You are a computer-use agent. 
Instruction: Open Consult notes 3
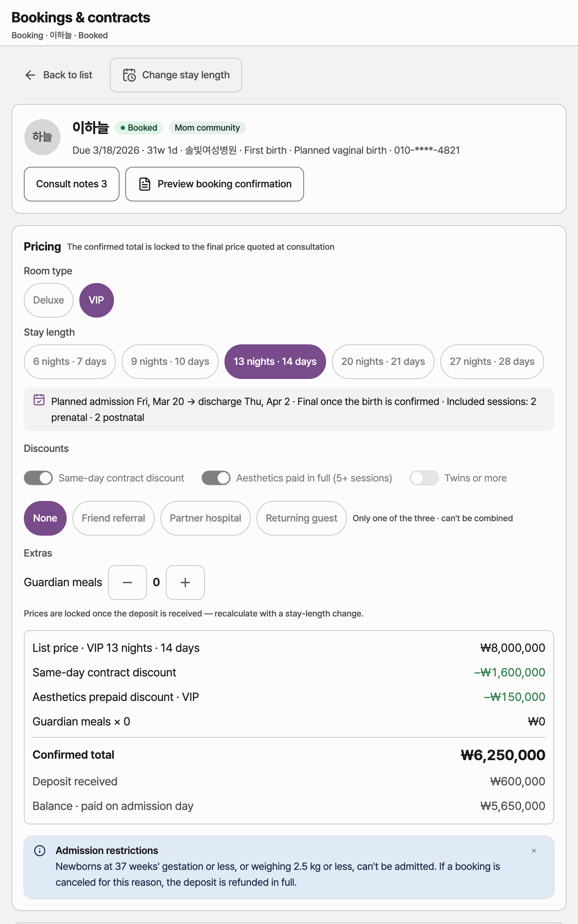coord(72,184)
